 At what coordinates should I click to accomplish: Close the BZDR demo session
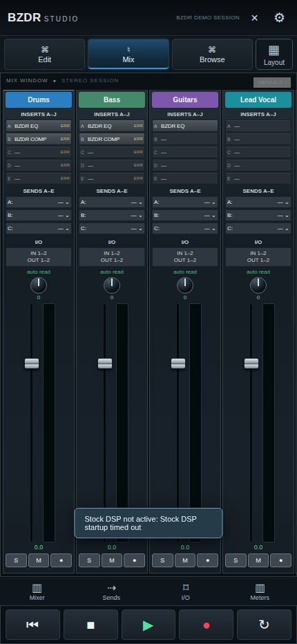(x=255, y=18)
